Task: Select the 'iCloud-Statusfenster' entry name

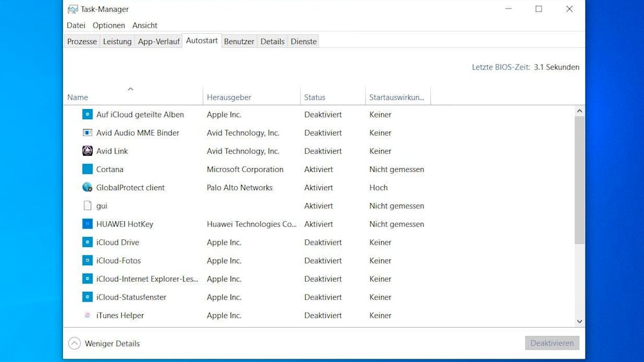Action: (x=131, y=297)
